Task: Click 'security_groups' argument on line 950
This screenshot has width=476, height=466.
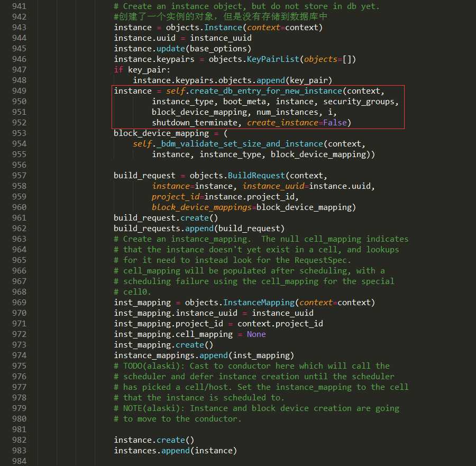Action: coord(359,102)
